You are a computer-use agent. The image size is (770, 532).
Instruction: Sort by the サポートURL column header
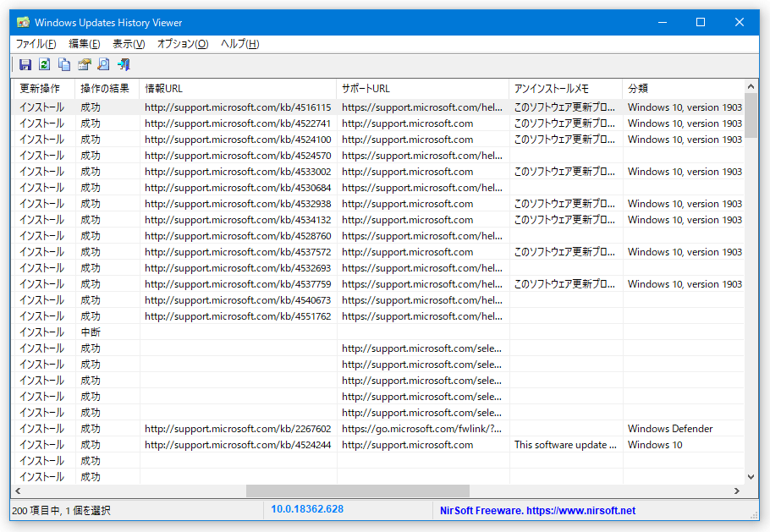(423, 89)
